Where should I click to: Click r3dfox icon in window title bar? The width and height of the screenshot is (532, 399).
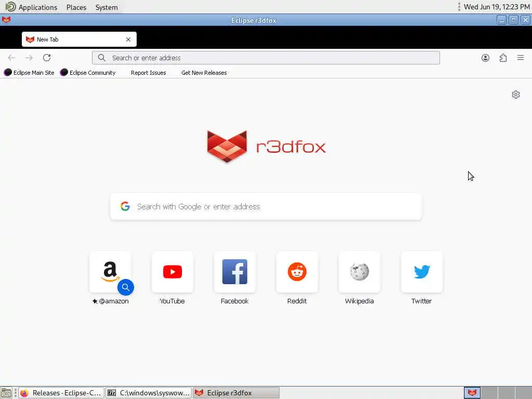[6, 20]
